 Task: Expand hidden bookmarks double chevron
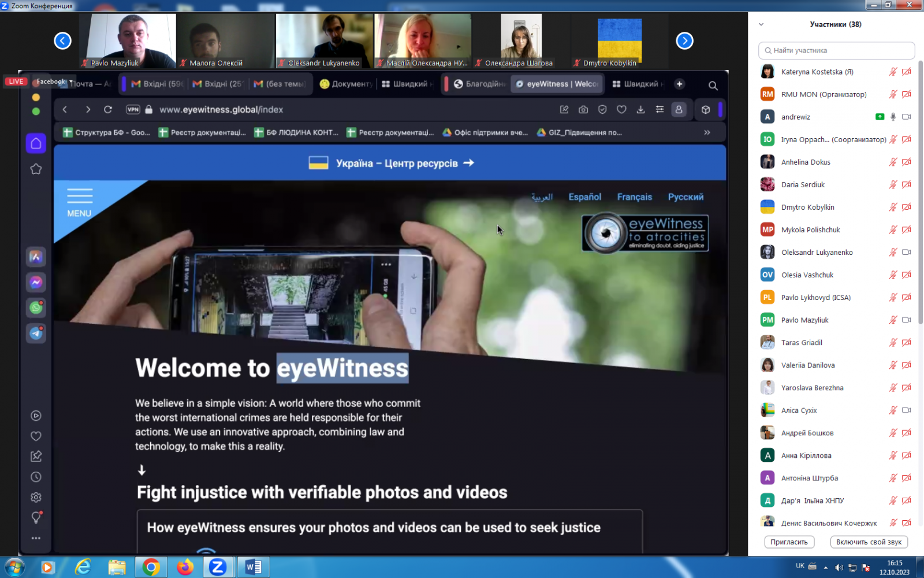coord(707,132)
